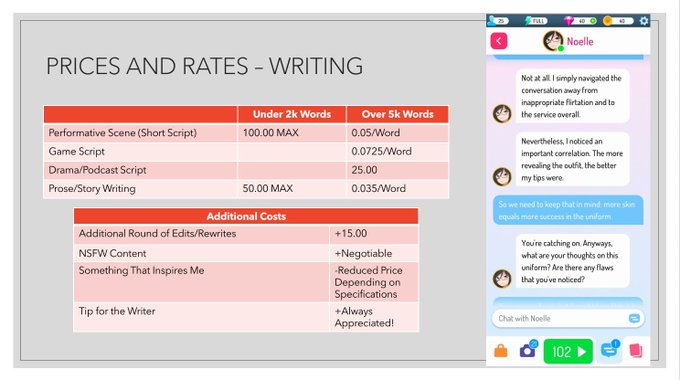The height and width of the screenshot is (380, 680).
Task: Click the 'Under 2k Words' column header
Action: pyautogui.click(x=292, y=114)
